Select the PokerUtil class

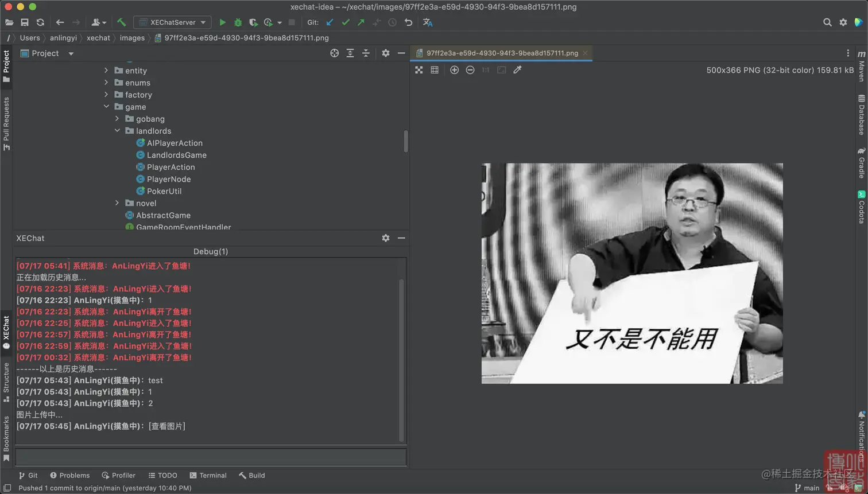click(164, 191)
